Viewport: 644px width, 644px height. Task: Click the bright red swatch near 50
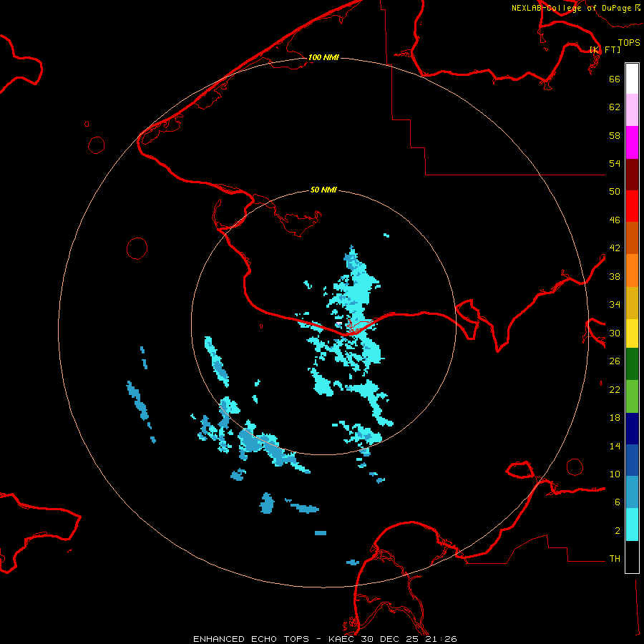click(x=632, y=206)
